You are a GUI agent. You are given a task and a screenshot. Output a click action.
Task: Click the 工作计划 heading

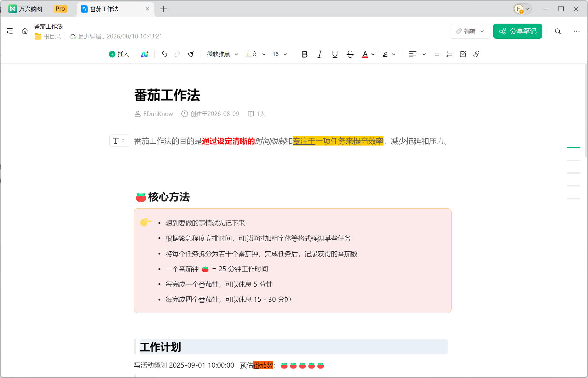coord(160,347)
